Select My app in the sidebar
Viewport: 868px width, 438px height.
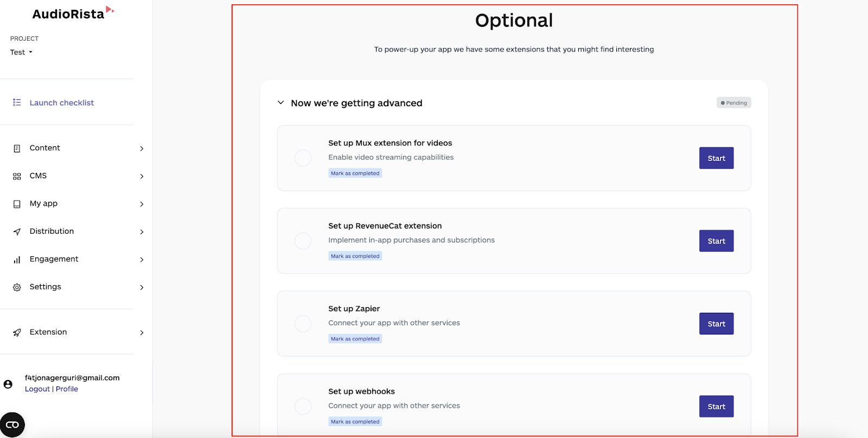click(x=43, y=203)
